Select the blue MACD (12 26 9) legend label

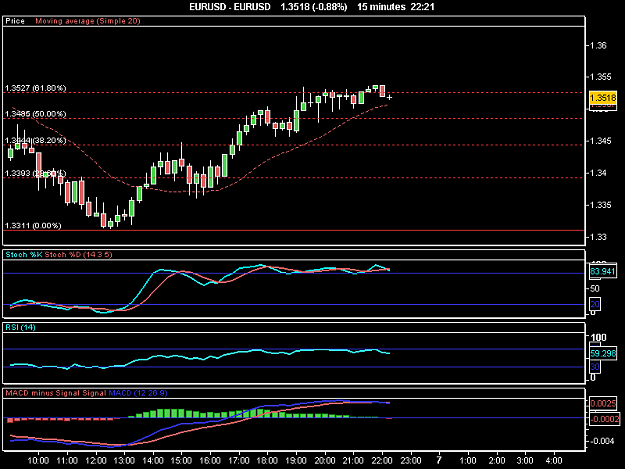point(138,393)
